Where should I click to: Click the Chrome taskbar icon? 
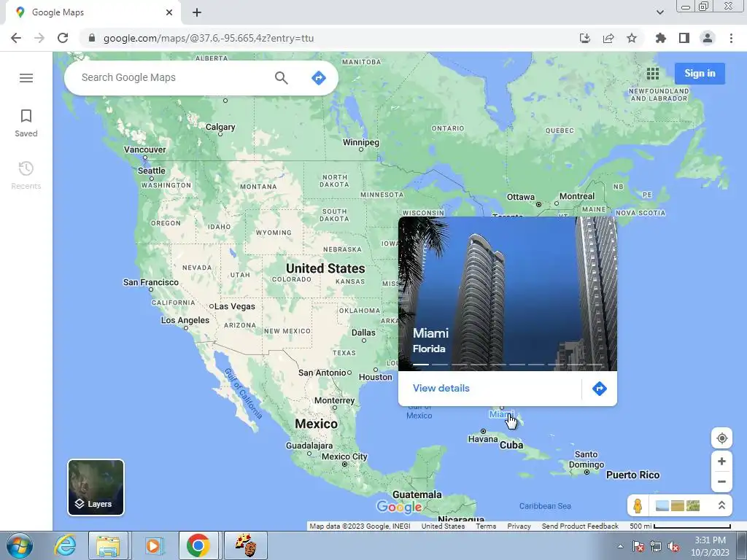click(x=198, y=545)
